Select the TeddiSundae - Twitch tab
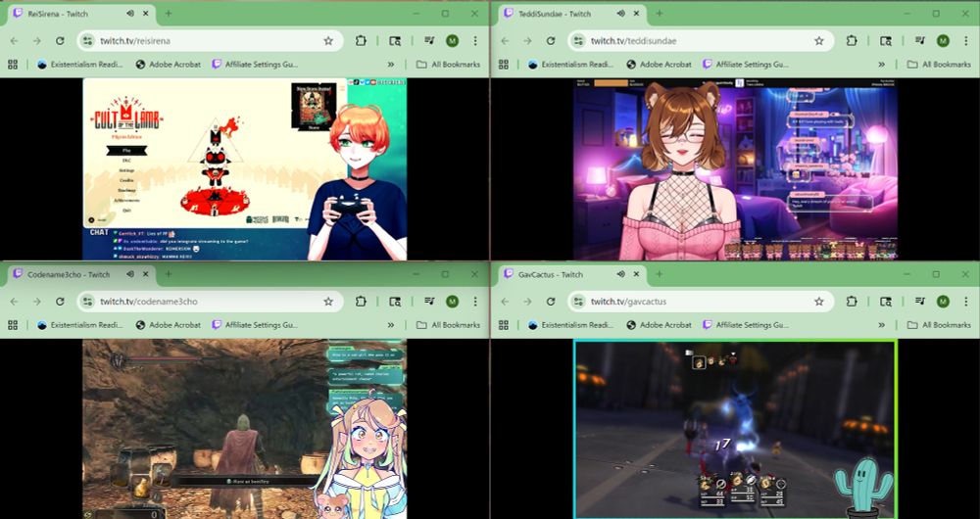Screen dimensions: 980x519 [x=572, y=13]
